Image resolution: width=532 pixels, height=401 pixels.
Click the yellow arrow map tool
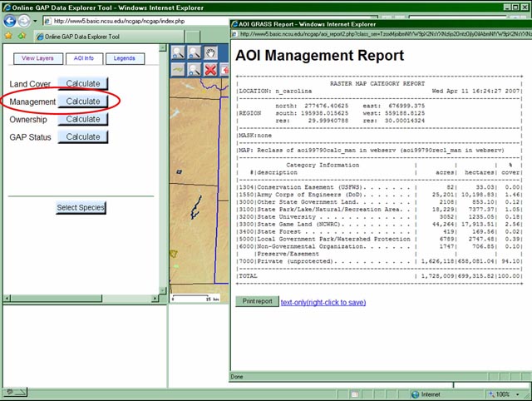(178, 70)
